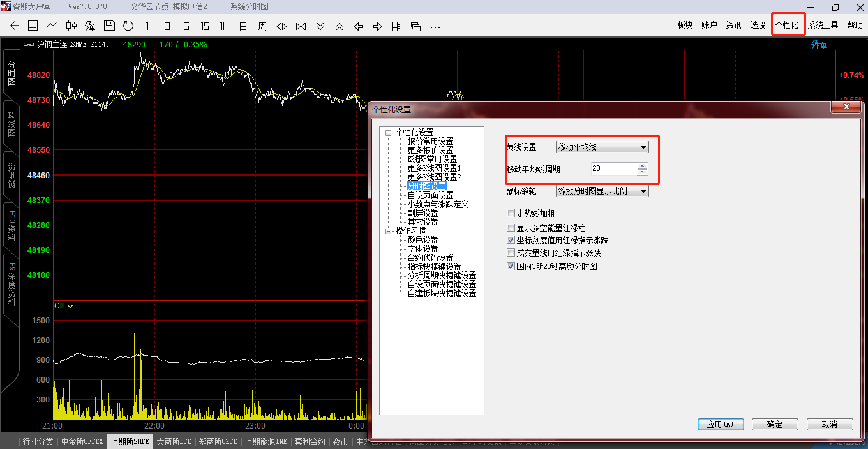Click the save (floppy disk) toolbar icon

109,26
